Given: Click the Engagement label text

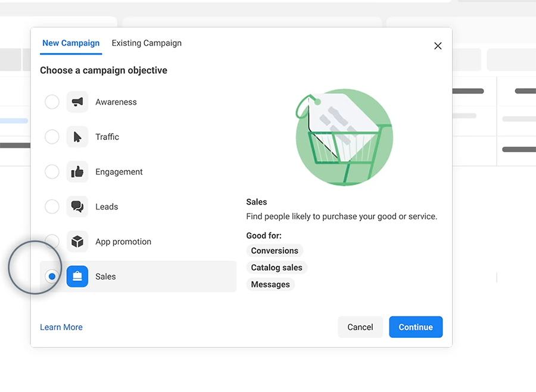Looking at the screenshot, I should [x=119, y=172].
